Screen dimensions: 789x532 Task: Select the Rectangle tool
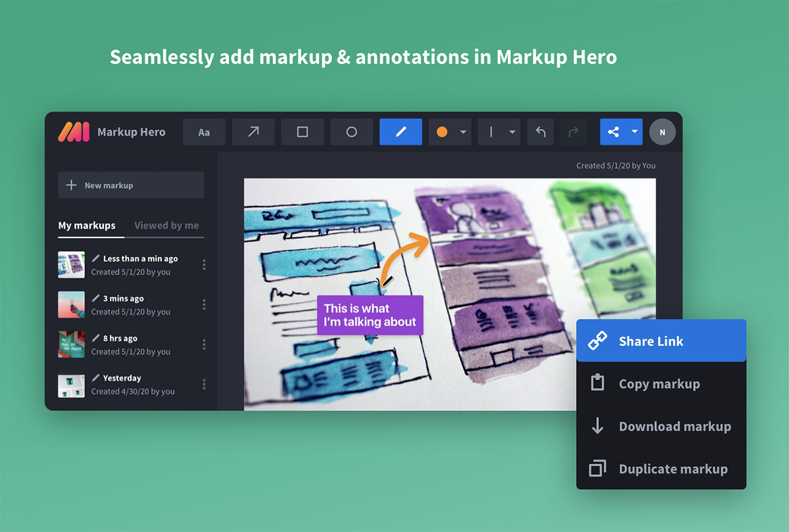pos(302,132)
